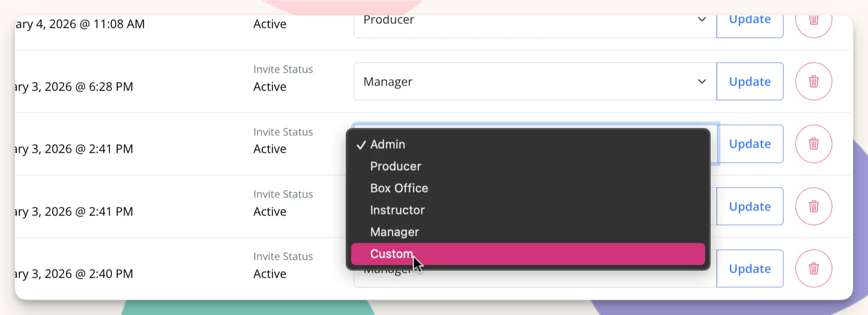Choose Producer from the open role list
The height and width of the screenshot is (315, 868).
(x=395, y=166)
